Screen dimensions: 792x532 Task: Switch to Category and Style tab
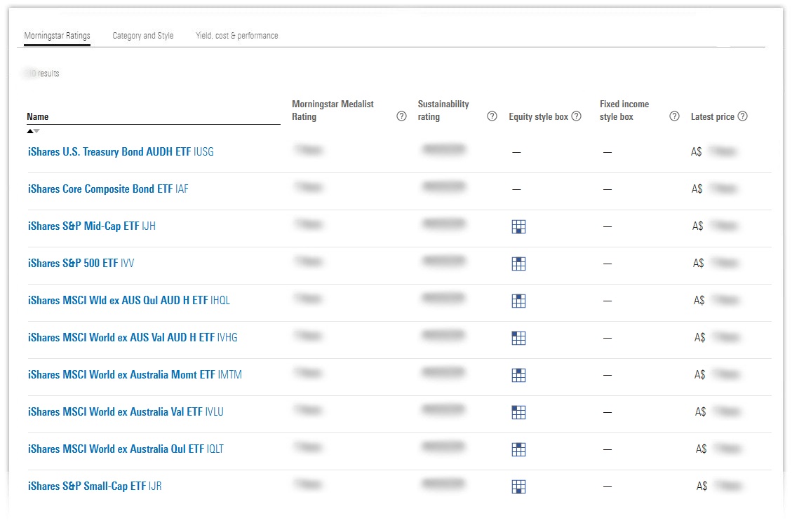[x=143, y=36]
